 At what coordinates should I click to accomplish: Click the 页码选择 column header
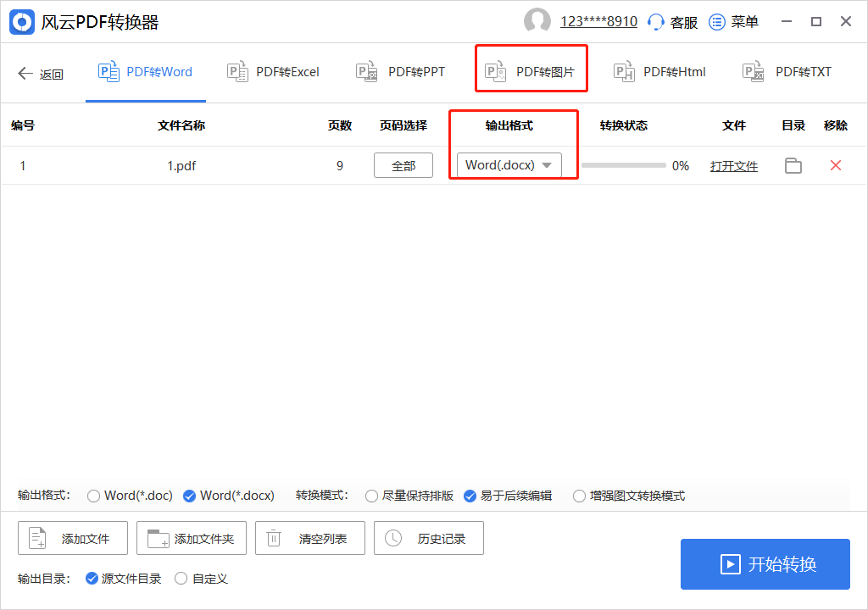(x=403, y=125)
